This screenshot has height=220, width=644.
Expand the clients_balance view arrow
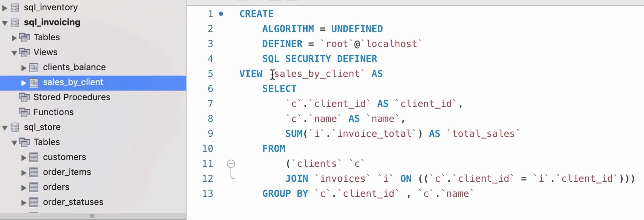coord(24,68)
